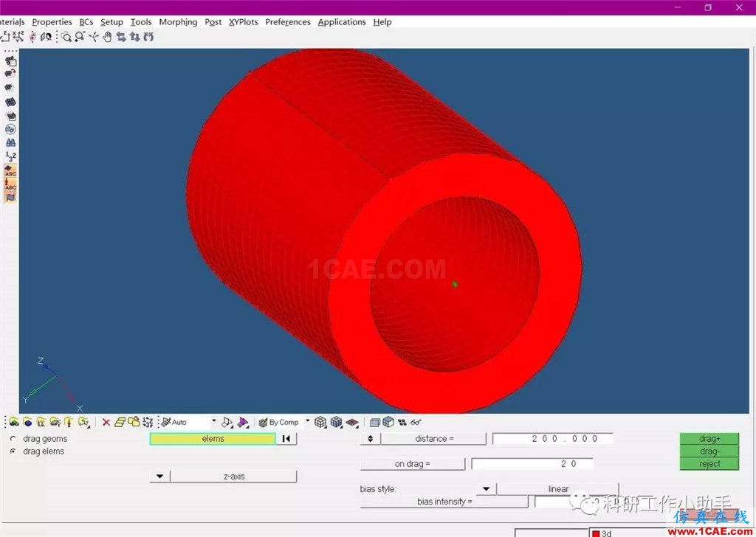Click the purple shaded geometry icon
This screenshot has width=756, height=537.
point(243,423)
